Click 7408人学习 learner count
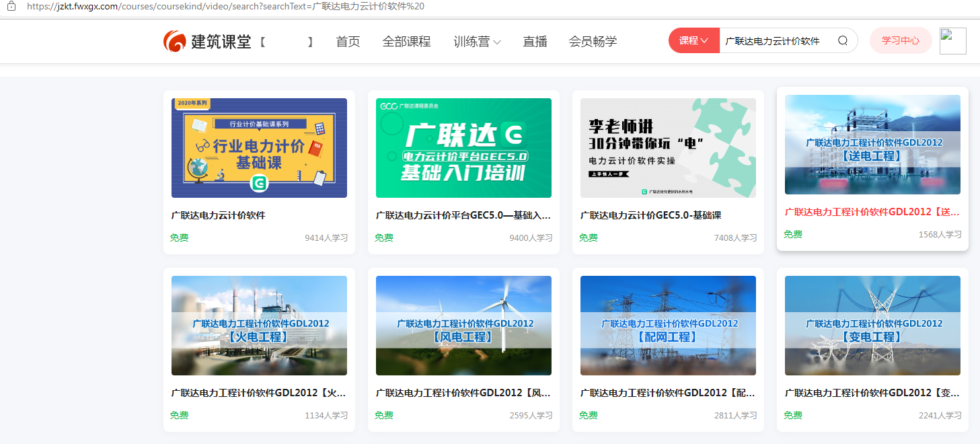 (x=735, y=238)
